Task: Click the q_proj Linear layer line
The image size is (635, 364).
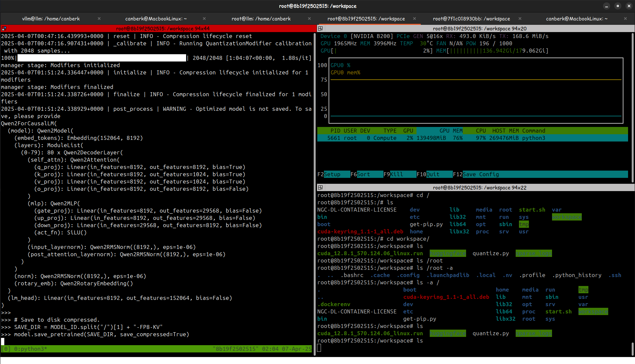Action: [140, 167]
